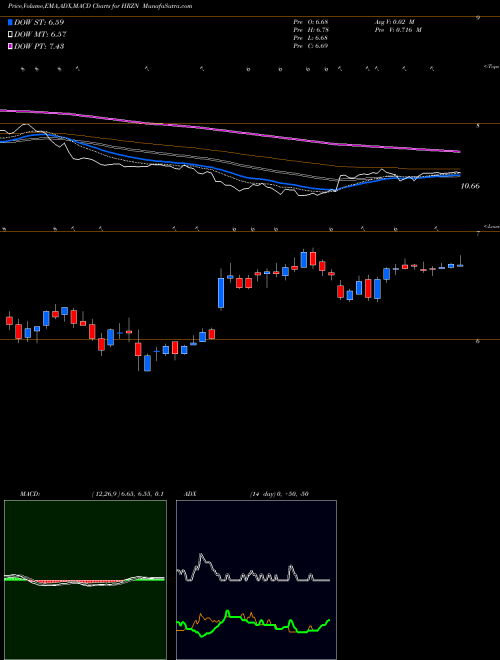Click the ADX panel title label
The height and width of the screenshot is (660, 500).
(190, 494)
